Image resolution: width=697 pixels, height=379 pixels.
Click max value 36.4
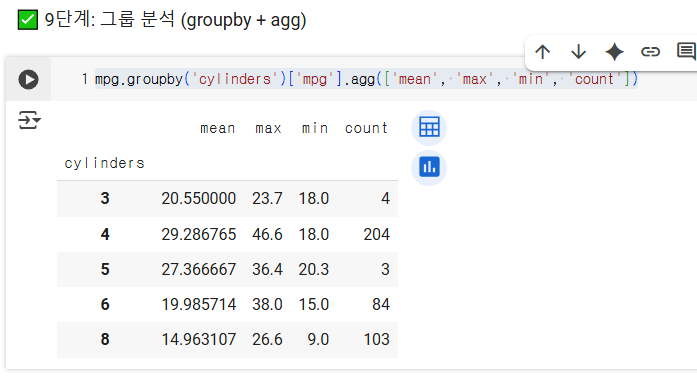pyautogui.click(x=267, y=269)
